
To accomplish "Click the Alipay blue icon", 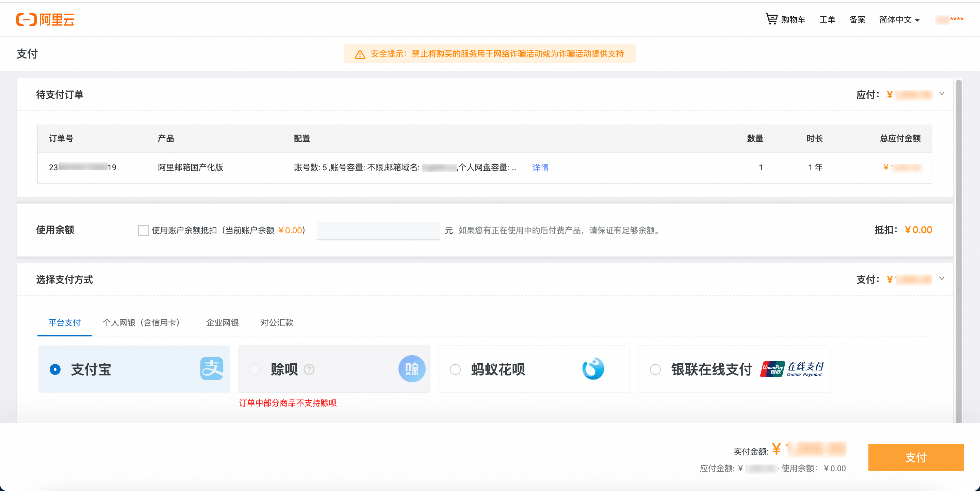I will (212, 368).
